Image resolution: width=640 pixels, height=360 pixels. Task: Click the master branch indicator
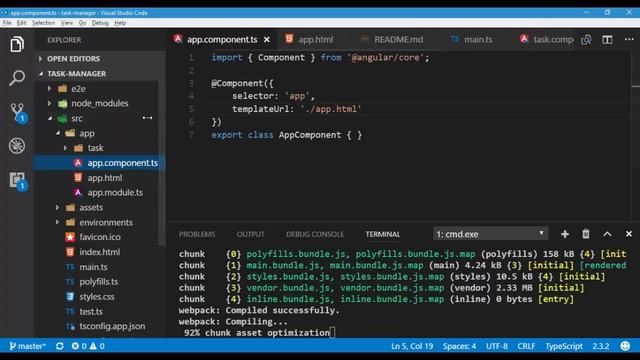[27, 346]
